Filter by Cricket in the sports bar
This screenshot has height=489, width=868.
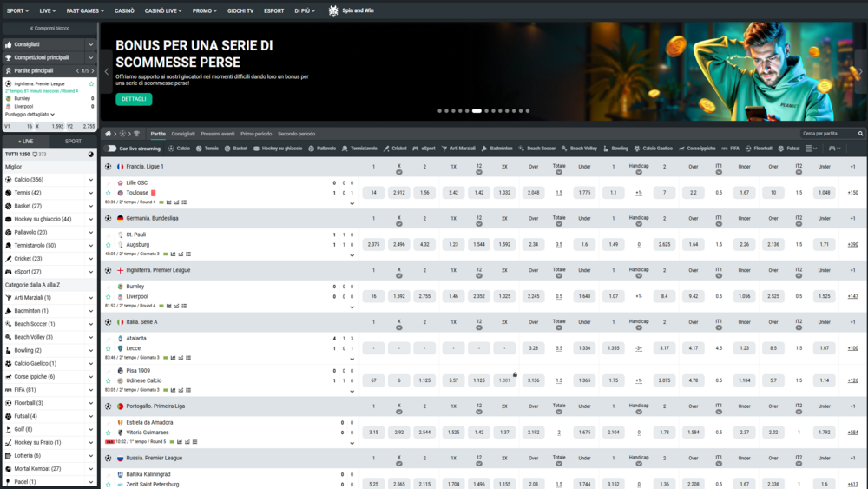coord(395,149)
